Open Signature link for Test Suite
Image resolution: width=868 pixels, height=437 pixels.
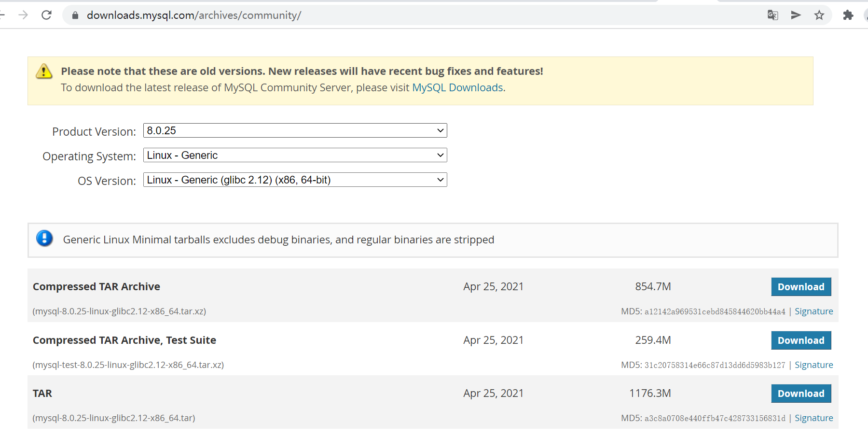pyautogui.click(x=813, y=365)
